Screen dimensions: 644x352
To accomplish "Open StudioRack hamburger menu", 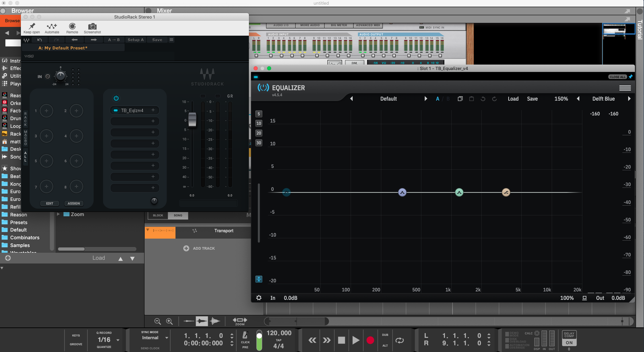I will pos(171,40).
